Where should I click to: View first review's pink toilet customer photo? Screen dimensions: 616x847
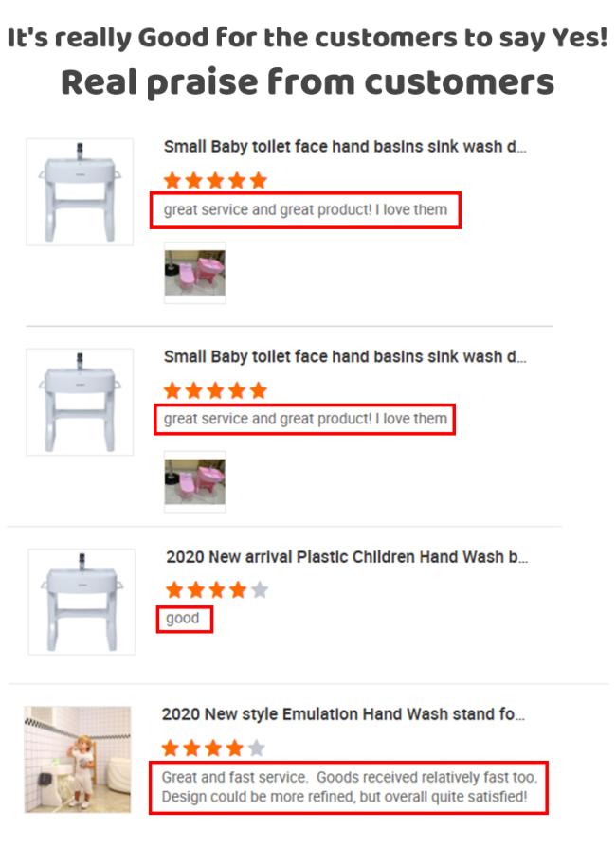[195, 273]
